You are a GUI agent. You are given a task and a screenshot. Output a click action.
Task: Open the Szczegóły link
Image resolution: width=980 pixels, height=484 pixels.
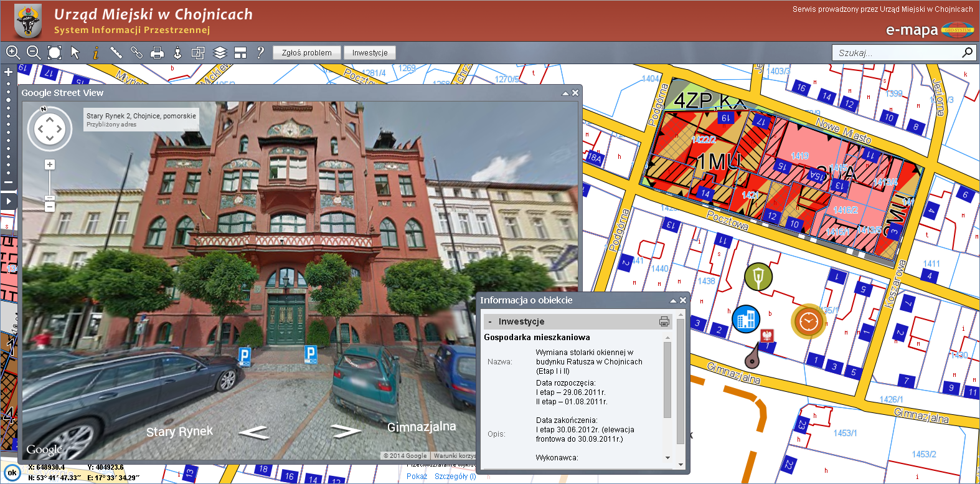point(455,477)
